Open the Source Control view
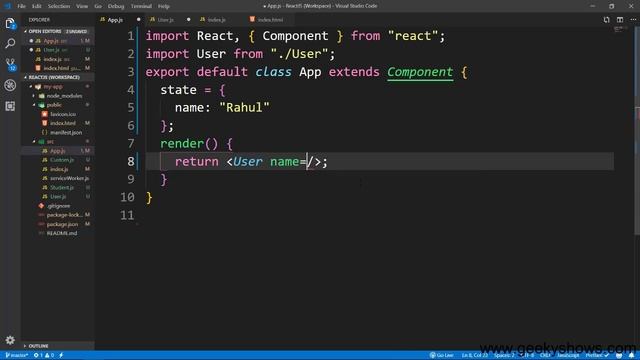Viewport: 640px width, 360px height. (x=10, y=64)
